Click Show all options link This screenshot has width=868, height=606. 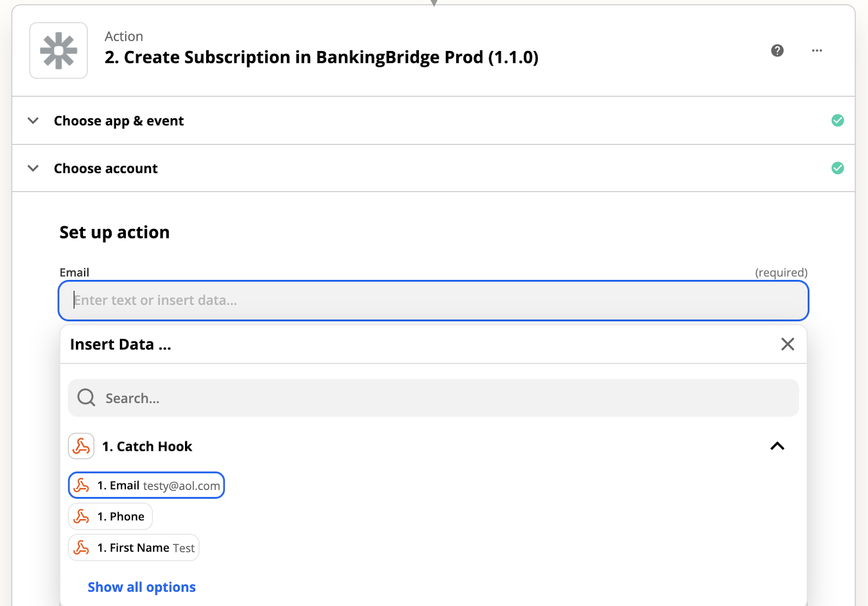[x=142, y=587]
